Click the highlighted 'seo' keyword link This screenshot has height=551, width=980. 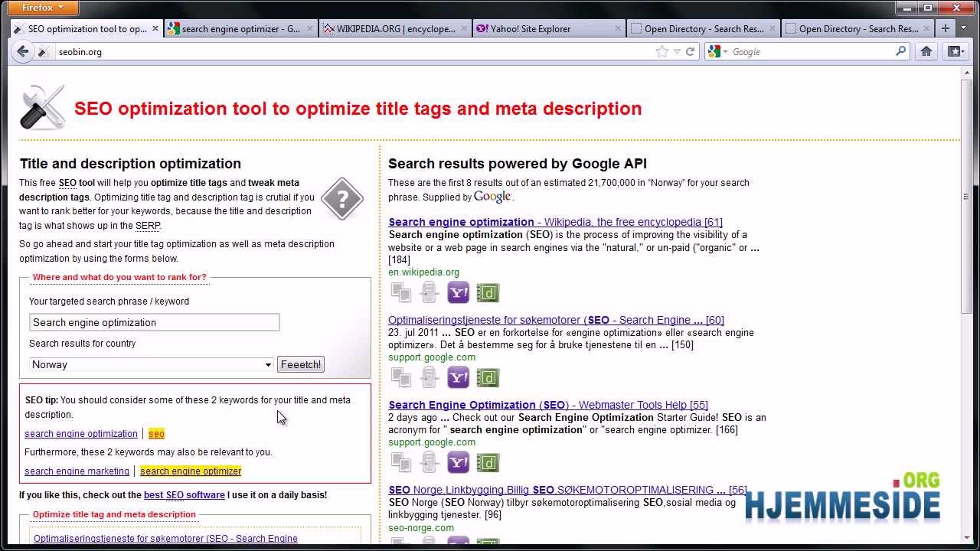click(156, 433)
